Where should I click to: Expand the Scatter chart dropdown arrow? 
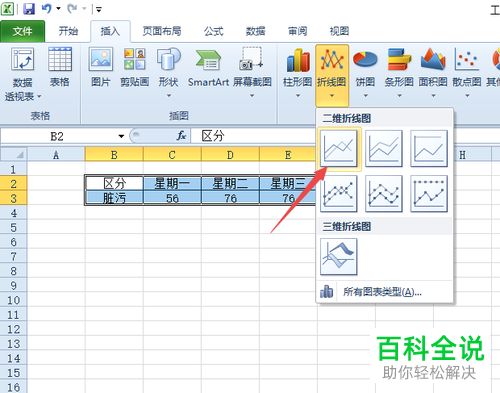coord(467,96)
